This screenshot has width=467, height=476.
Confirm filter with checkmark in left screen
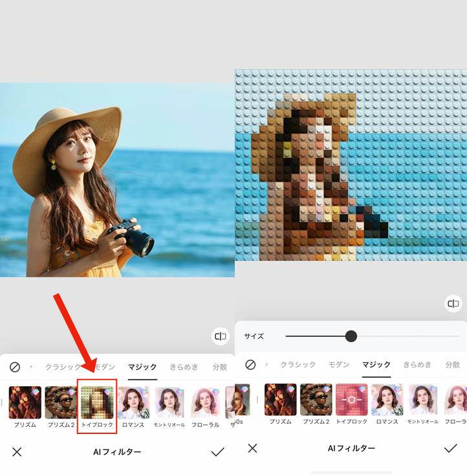coord(217,451)
